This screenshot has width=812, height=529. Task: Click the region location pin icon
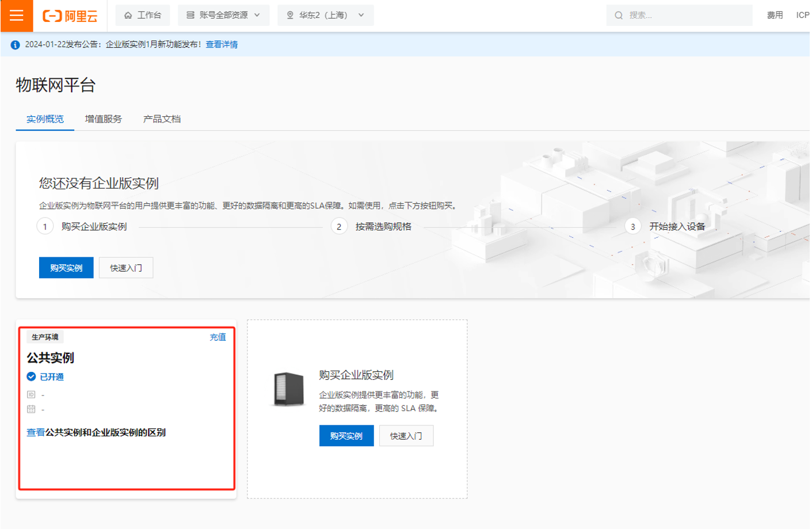coord(290,16)
